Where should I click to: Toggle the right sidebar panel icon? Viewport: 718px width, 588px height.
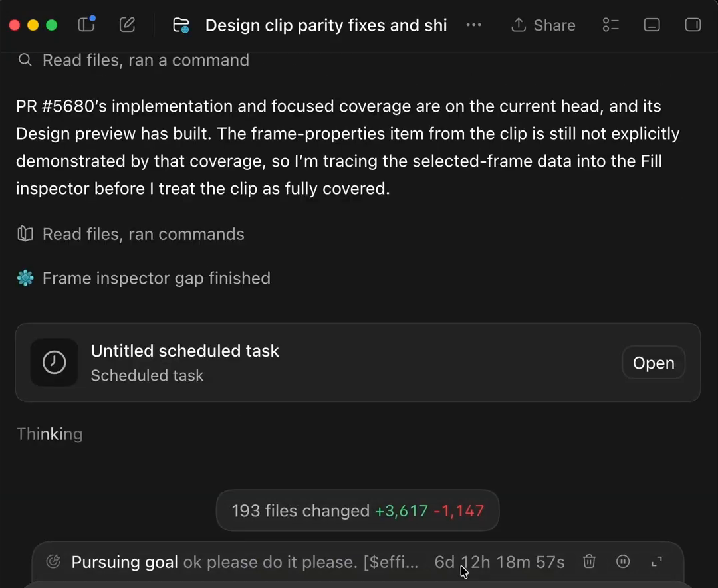(692, 25)
